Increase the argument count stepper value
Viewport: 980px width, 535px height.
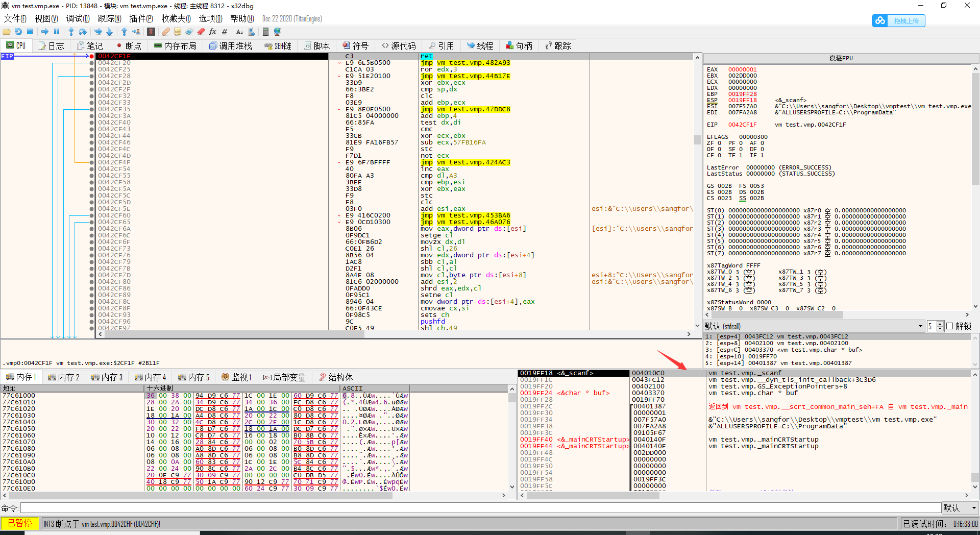[940, 324]
